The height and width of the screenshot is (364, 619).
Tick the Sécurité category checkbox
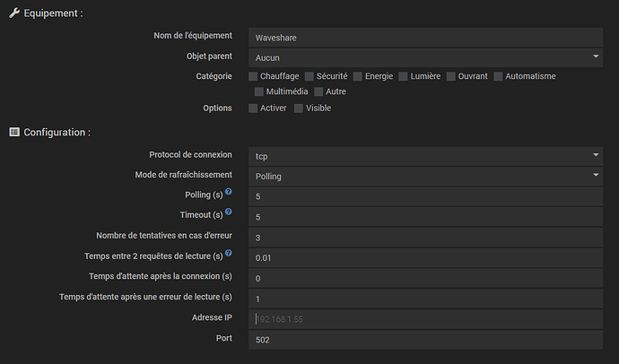click(309, 76)
